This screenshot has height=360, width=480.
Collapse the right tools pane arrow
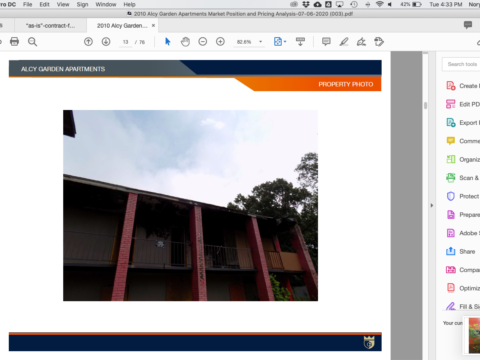tap(432, 205)
